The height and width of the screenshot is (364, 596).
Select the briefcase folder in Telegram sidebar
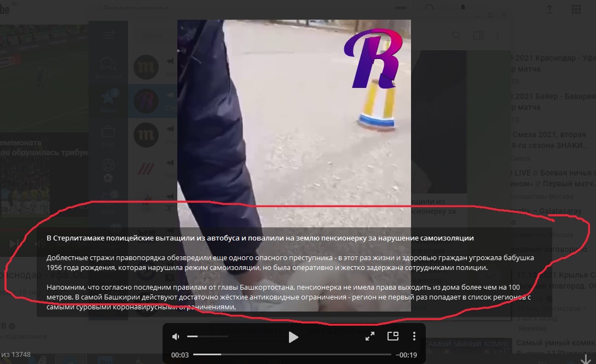108,136
